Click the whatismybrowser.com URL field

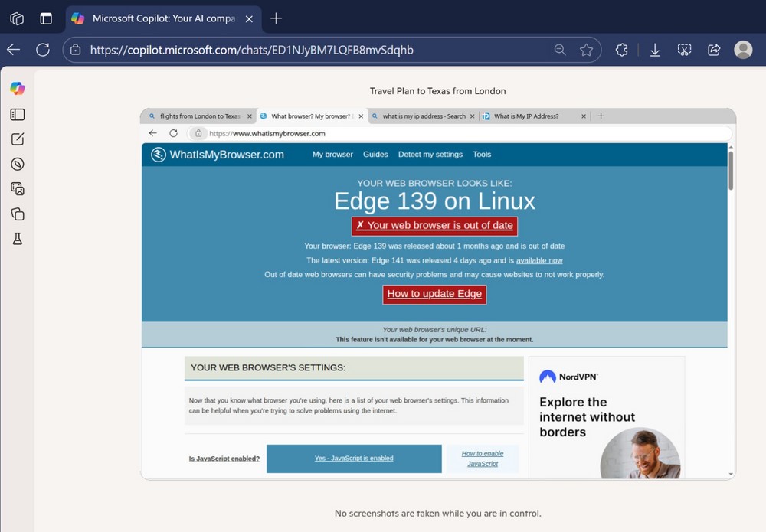[x=459, y=133]
